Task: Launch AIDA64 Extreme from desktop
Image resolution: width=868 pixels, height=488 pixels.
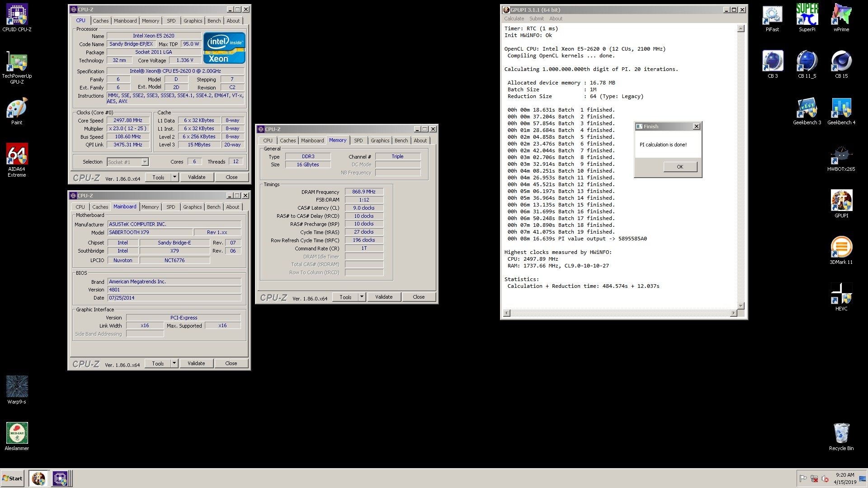Action: tap(17, 160)
